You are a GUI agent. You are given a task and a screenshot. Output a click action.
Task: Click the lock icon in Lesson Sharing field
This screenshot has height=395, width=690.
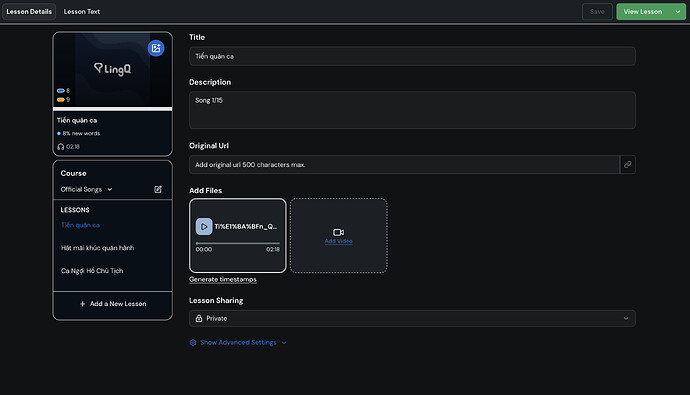point(199,318)
